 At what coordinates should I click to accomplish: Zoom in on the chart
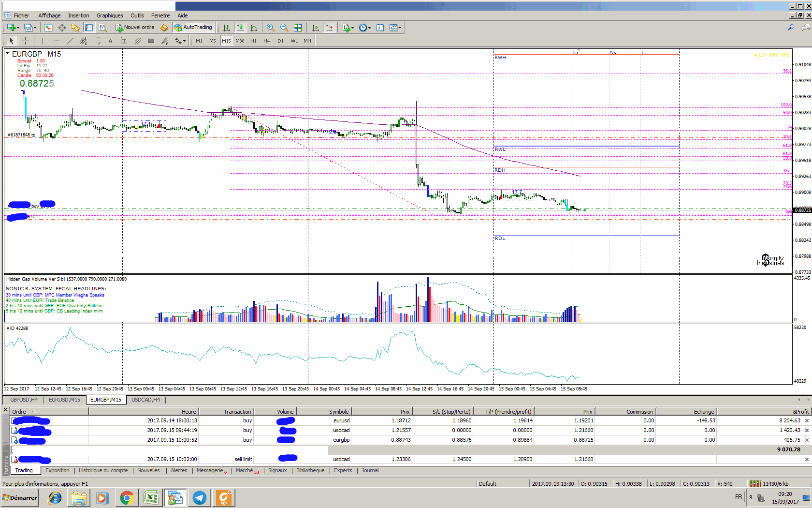click(x=271, y=28)
